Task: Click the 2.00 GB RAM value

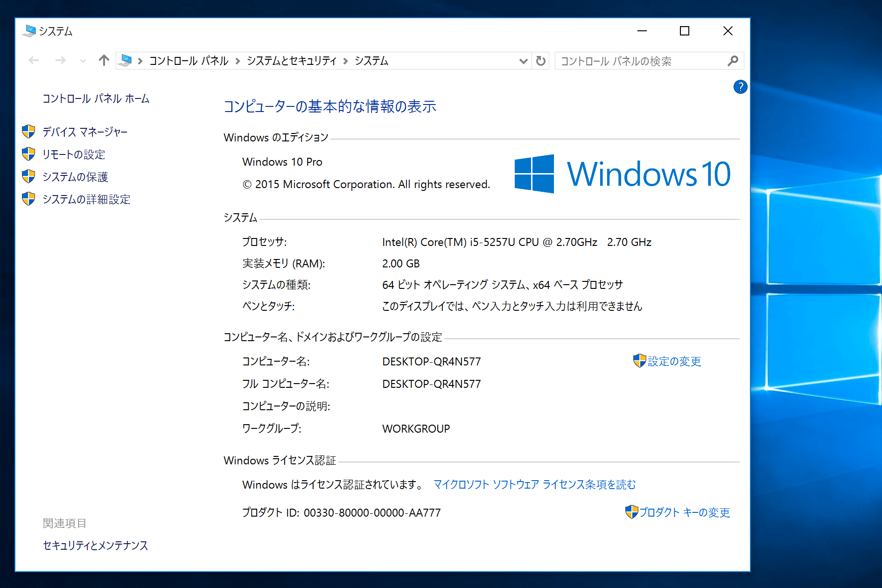Action: [401, 264]
